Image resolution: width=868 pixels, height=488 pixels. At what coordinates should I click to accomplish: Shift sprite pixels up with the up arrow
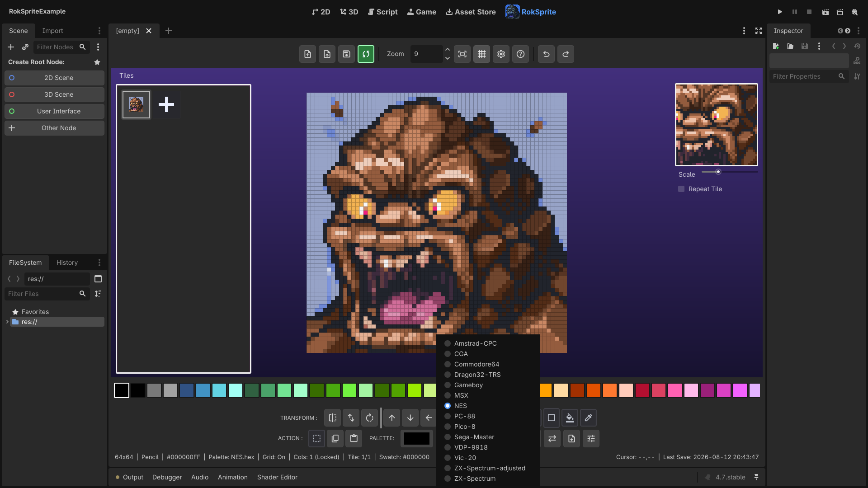[392, 418]
